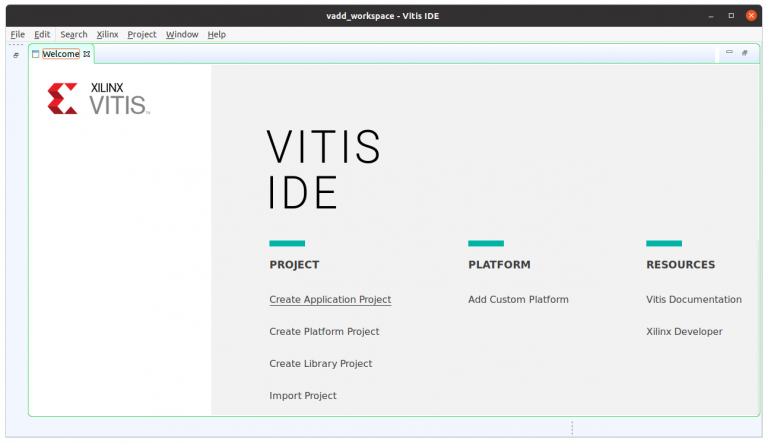
Task: Close the Welcome tab
Action: coord(87,54)
